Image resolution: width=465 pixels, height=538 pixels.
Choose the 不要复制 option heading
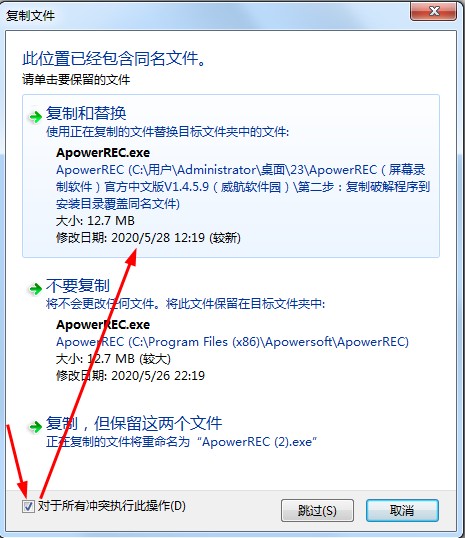78,285
